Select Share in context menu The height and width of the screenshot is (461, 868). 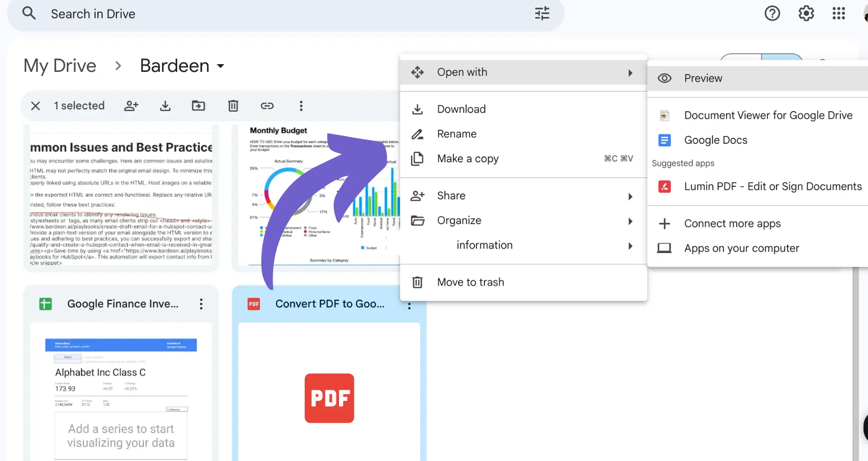524,196
